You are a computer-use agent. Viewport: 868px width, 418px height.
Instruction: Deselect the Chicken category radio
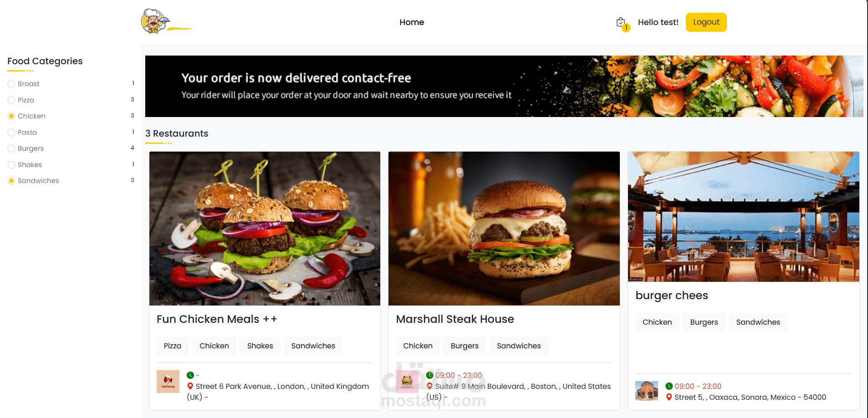pyautogui.click(x=11, y=116)
